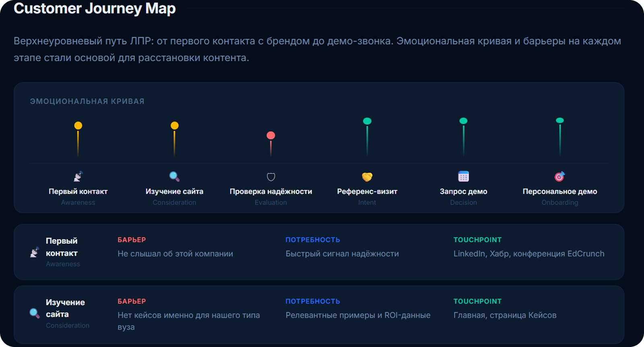Screen dimensions: 644x347
Task: Click the Consideration caption under Изучение сайта in chart
Action: [174, 202]
